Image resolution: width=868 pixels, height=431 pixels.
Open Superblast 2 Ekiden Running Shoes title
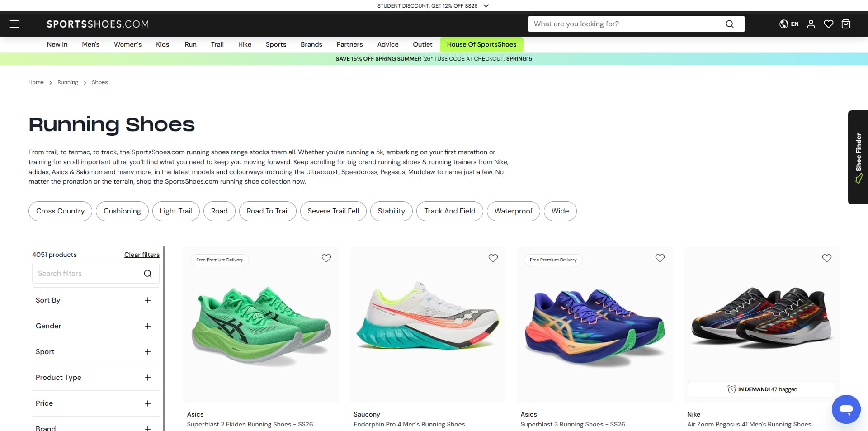250,424
